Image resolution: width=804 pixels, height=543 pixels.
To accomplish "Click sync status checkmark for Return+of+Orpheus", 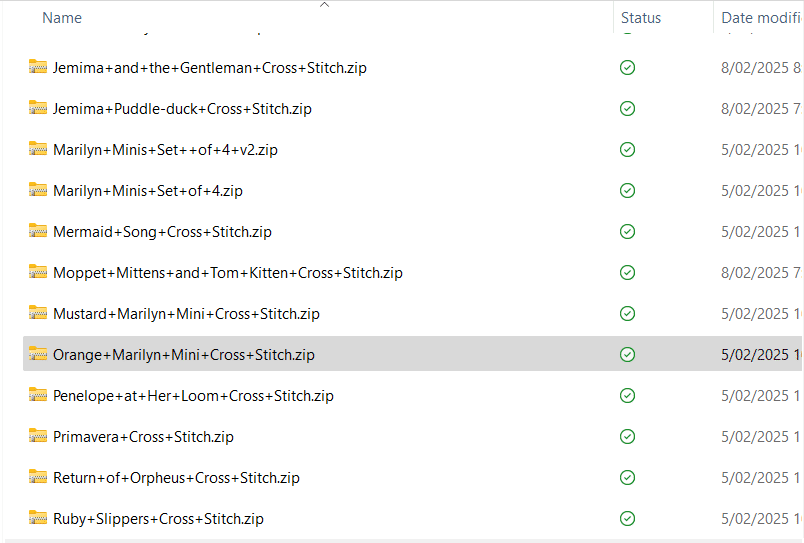I will (x=627, y=477).
